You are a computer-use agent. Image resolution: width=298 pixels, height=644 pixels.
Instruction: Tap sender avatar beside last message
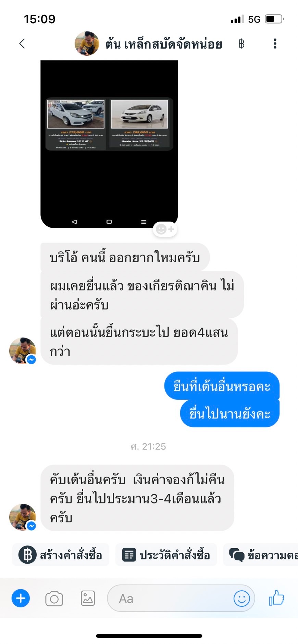[23, 517]
